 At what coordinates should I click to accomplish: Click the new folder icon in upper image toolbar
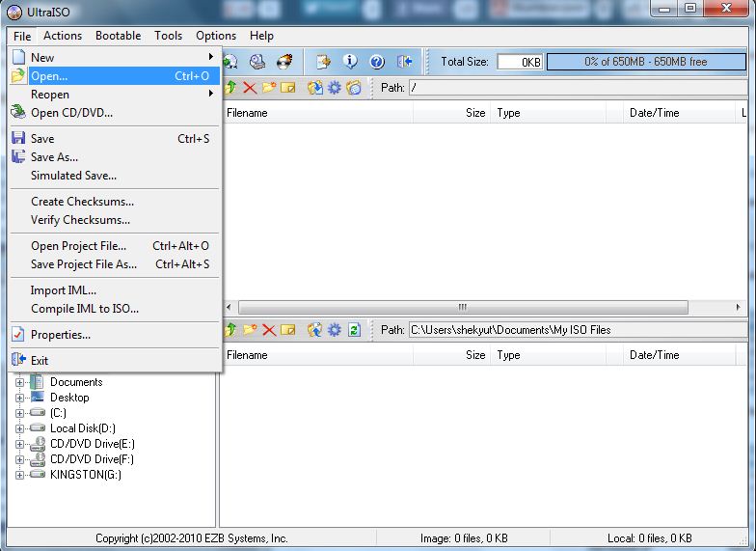pos(269,87)
